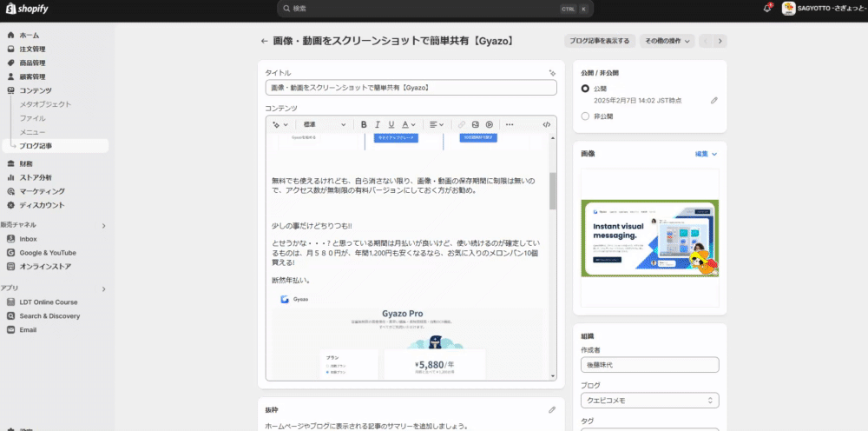The width and height of the screenshot is (868, 431).
Task: Toggle italic formatting in editor toolbar
Action: coord(378,124)
